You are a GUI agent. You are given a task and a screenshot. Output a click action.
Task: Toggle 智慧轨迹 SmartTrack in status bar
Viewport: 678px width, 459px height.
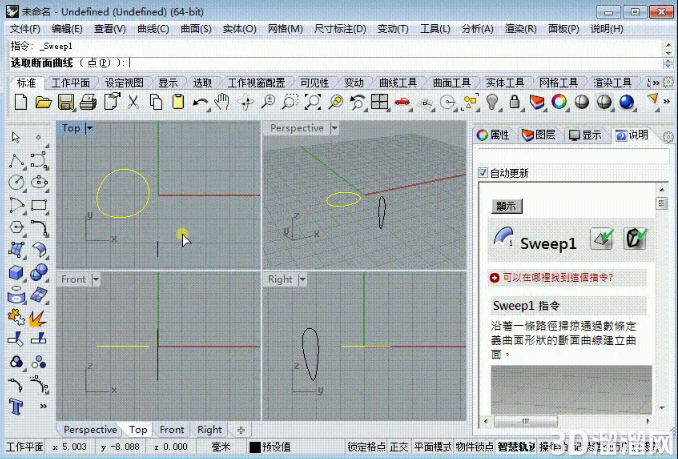coord(516,446)
